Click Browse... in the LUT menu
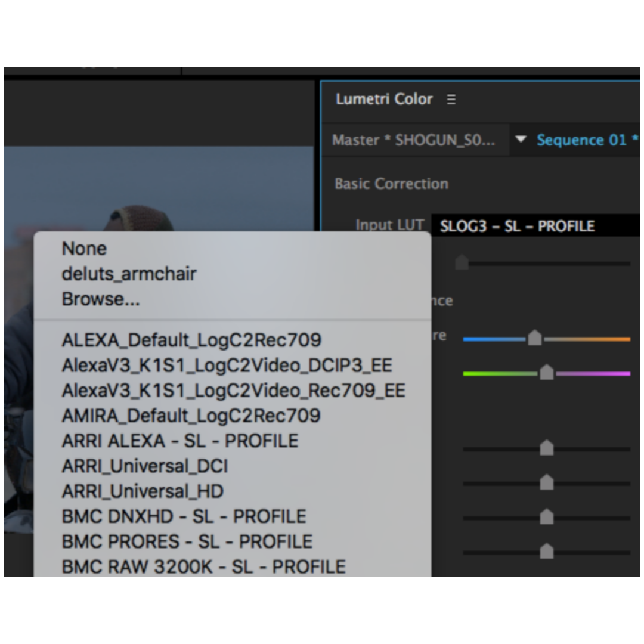The image size is (644, 644). [x=233, y=299]
